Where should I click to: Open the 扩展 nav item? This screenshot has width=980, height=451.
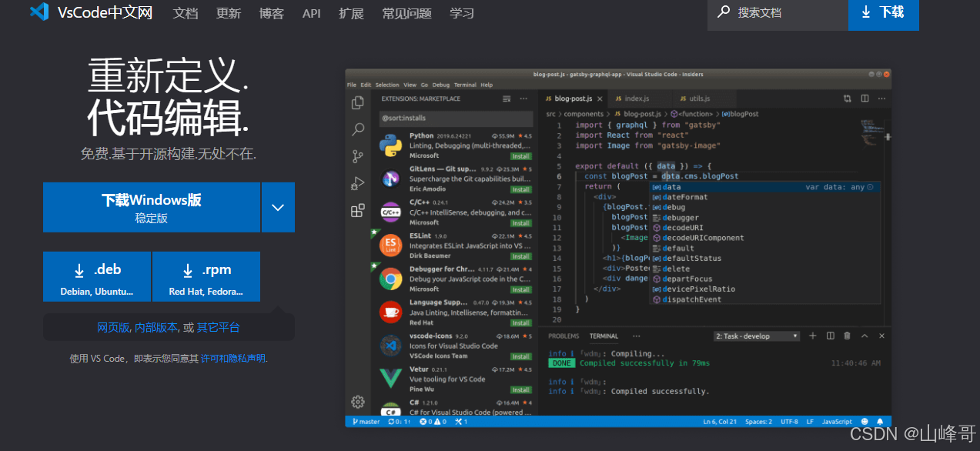pos(351,13)
